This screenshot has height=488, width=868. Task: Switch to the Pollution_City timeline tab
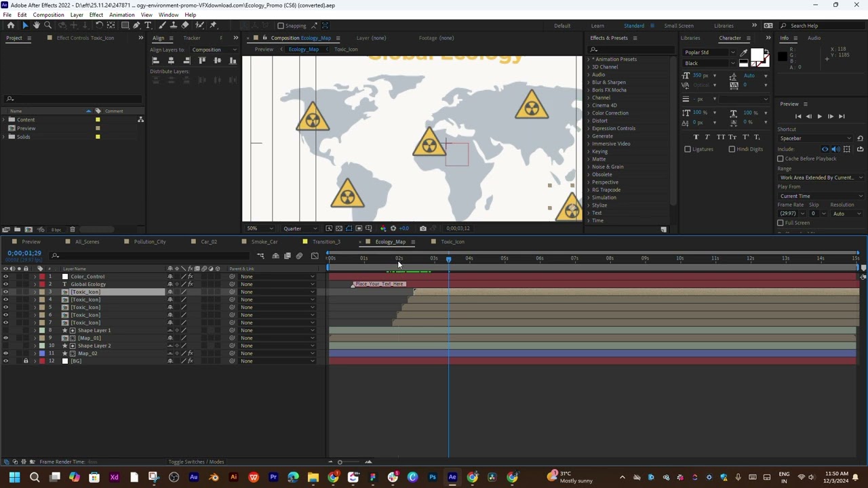click(x=150, y=242)
